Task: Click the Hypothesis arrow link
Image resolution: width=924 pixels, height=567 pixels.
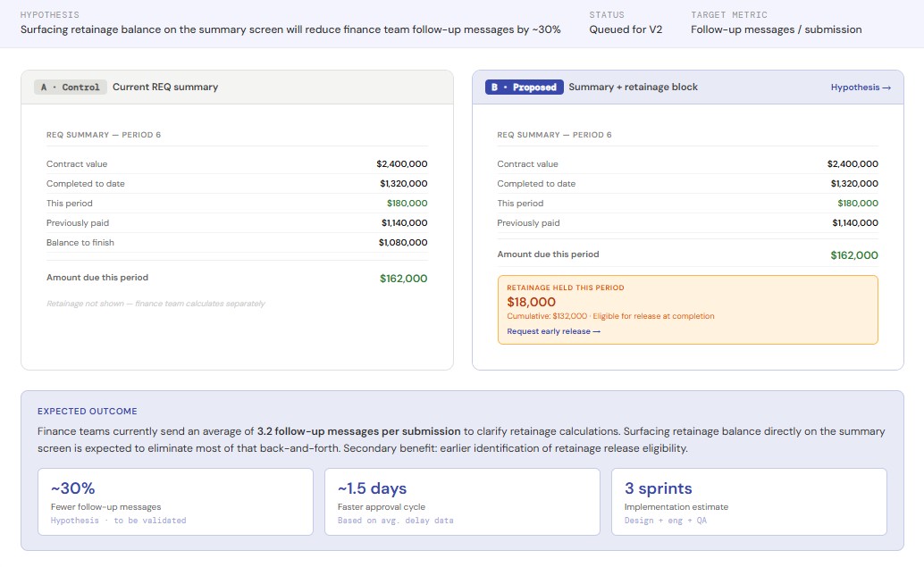Action: pyautogui.click(x=861, y=88)
